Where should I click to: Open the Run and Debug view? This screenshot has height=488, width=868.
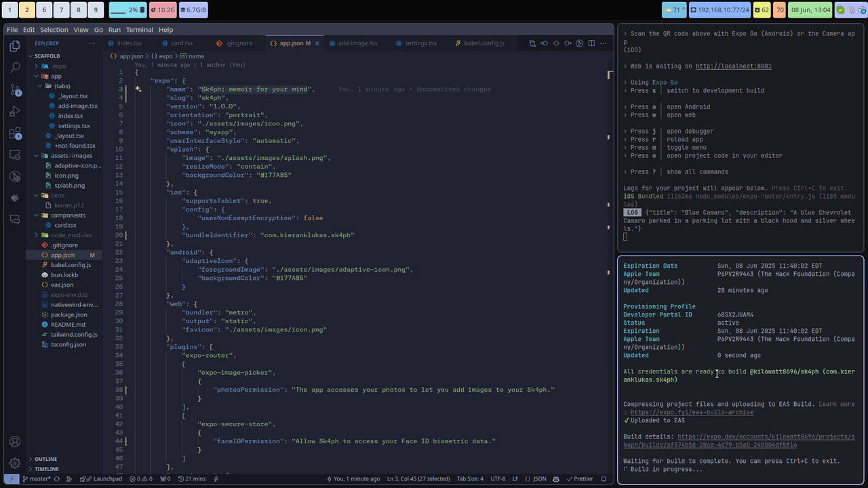15,111
